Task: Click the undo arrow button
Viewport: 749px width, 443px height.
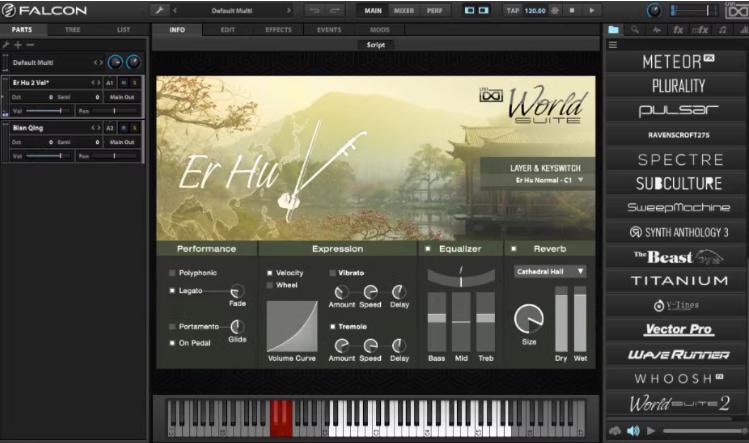Action: pyautogui.click(x=314, y=11)
